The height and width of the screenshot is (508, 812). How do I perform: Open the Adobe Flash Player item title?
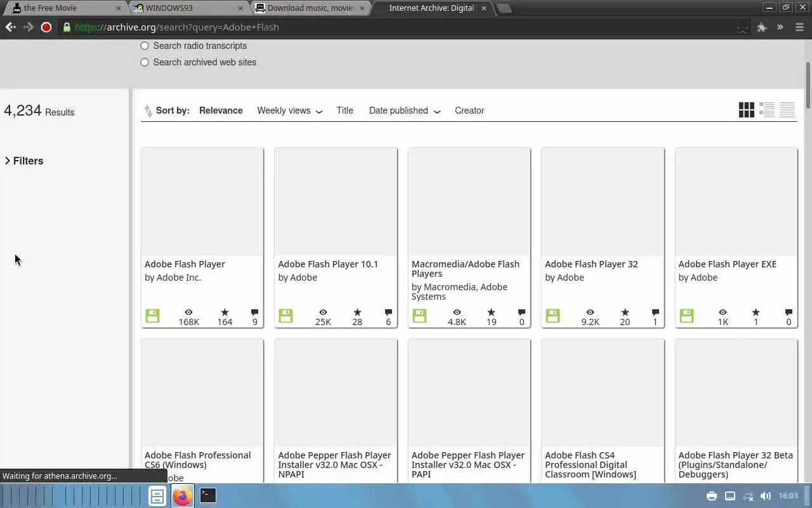(x=185, y=264)
